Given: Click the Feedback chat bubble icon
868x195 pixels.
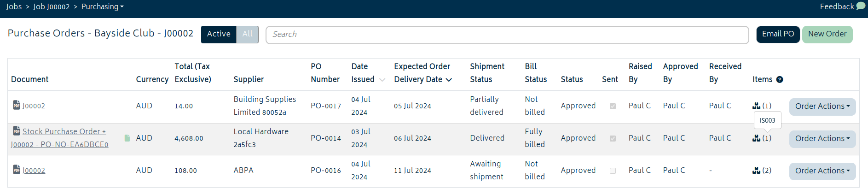Looking at the screenshot, I should click(x=861, y=6).
